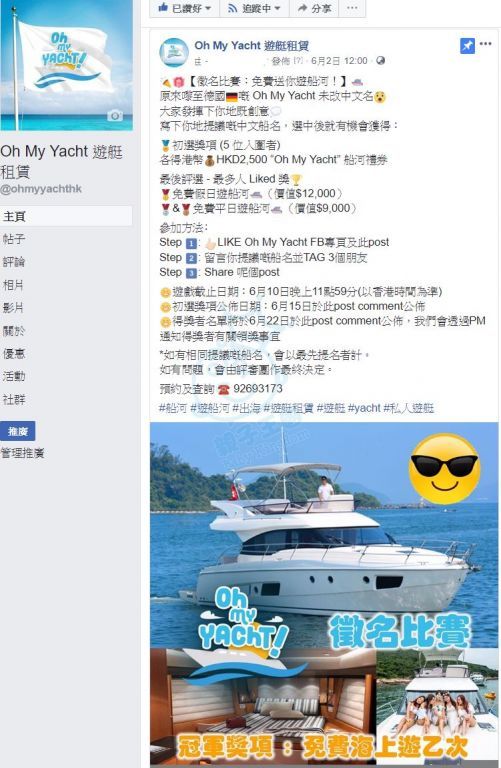
Task: Open the yacht contest post image
Action: (x=324, y=594)
